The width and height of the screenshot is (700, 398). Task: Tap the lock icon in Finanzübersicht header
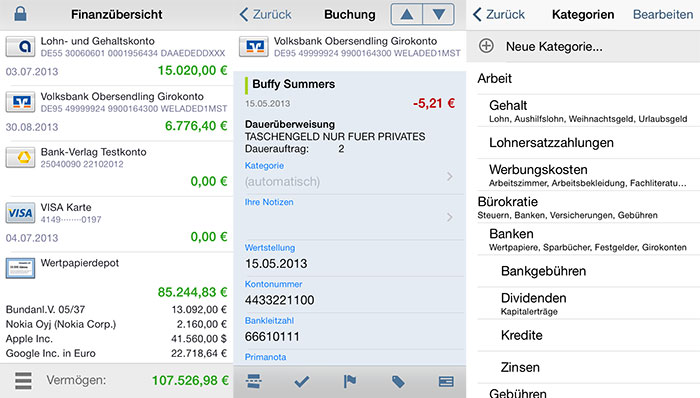pyautogui.click(x=20, y=14)
